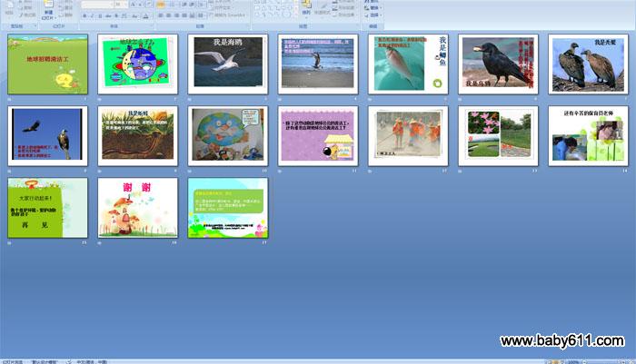The height and width of the screenshot is (364, 636).
Task: Select slide 1 with green title background
Action: point(47,64)
